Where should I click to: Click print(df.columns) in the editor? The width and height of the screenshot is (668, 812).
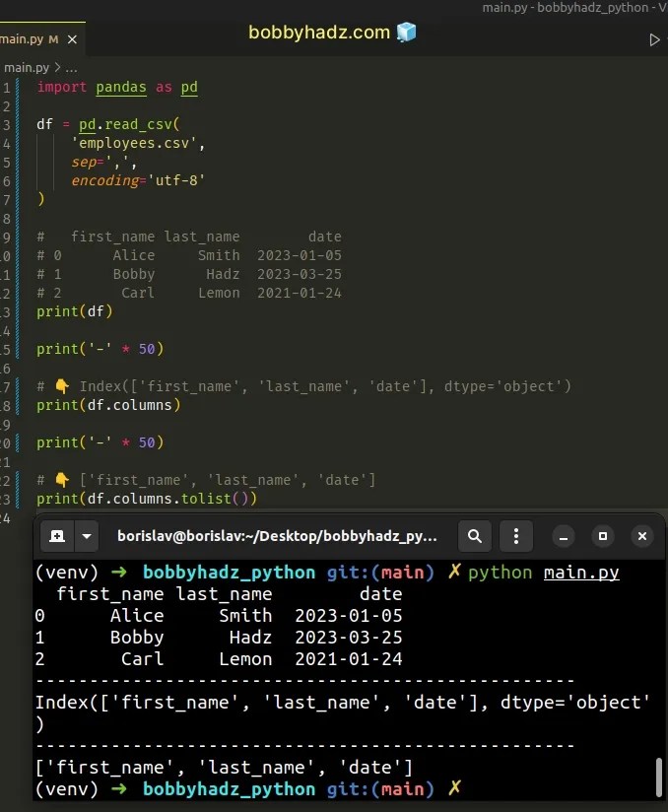(x=108, y=405)
